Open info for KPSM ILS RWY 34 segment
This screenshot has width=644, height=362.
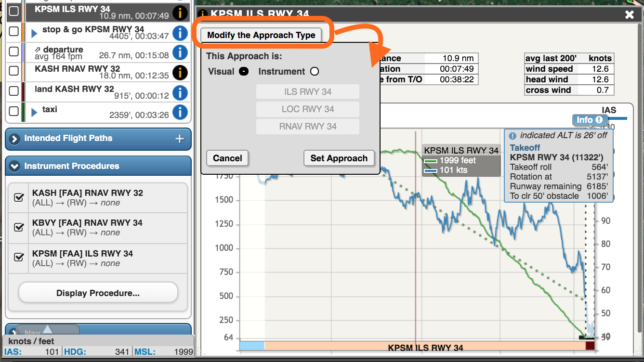pos(180,12)
